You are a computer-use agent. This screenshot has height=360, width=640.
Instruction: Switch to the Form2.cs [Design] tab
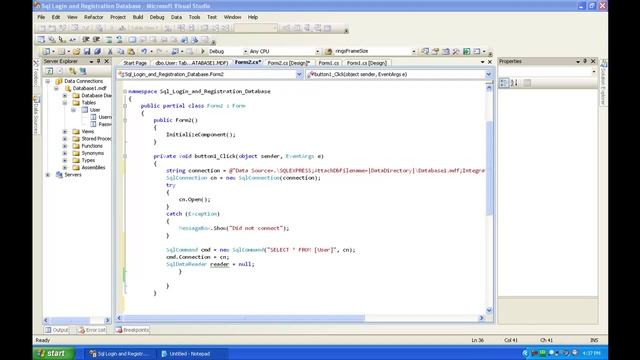click(x=289, y=63)
